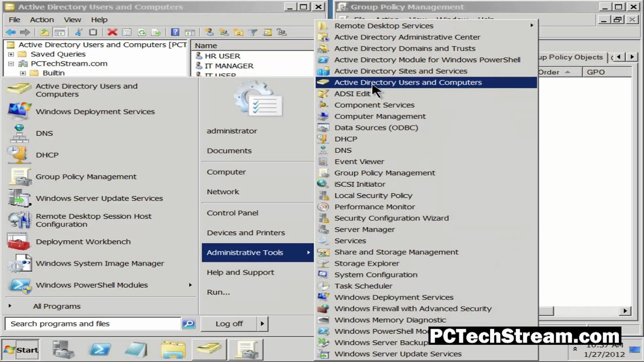The width and height of the screenshot is (644, 362).
Task: Open the Action menu in AD Users window
Action: click(42, 20)
